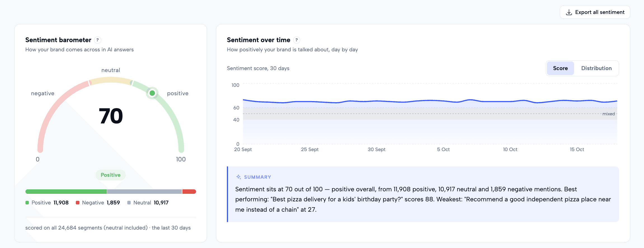Click the 'negative' gauge label
This screenshot has width=644, height=248.
pos(43,93)
